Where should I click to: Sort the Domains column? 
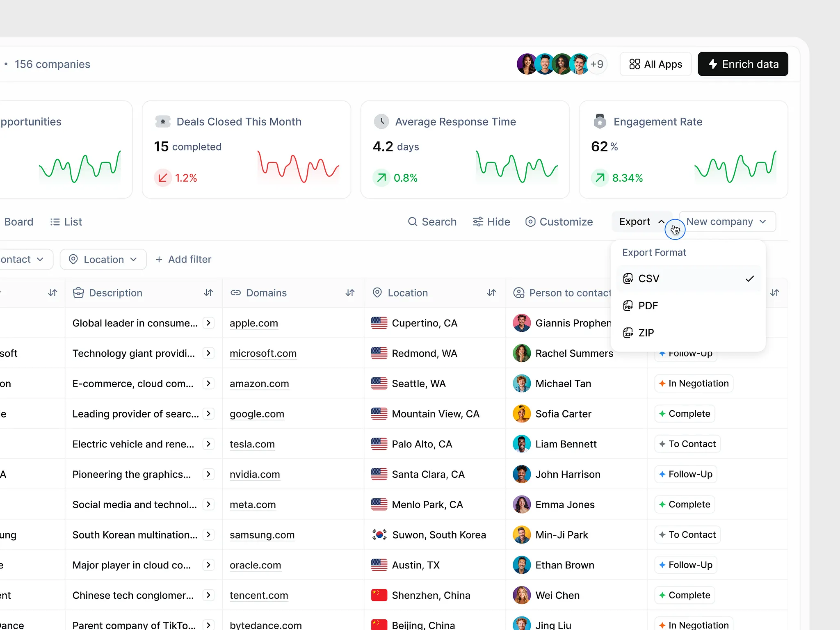(x=350, y=293)
